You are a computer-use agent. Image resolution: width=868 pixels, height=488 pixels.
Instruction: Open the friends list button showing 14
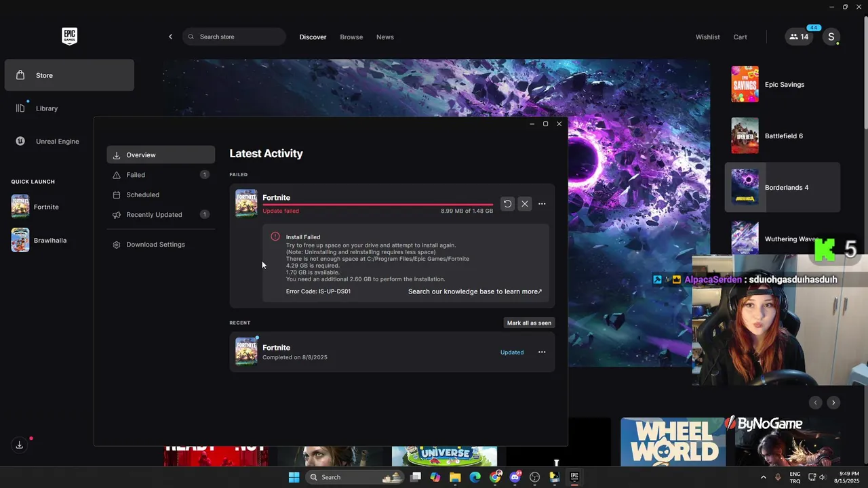pyautogui.click(x=799, y=37)
